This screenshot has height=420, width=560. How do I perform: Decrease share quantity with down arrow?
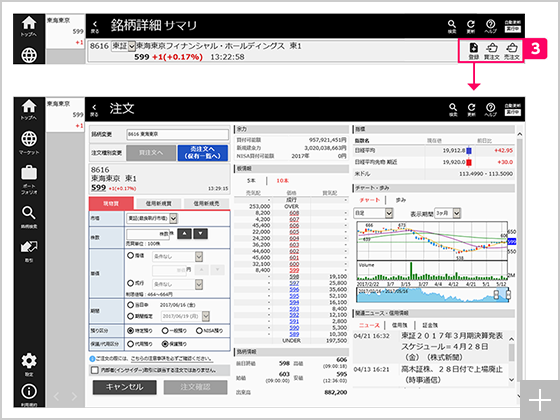pos(200,234)
